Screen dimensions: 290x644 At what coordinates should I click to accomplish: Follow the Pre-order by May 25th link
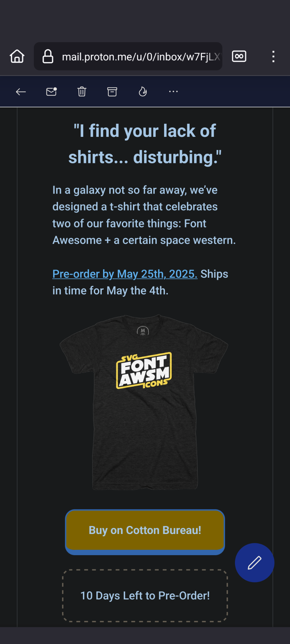coord(125,274)
